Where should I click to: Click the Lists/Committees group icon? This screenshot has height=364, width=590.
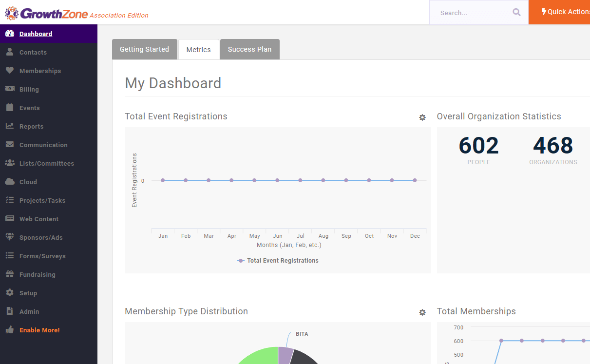pos(10,163)
